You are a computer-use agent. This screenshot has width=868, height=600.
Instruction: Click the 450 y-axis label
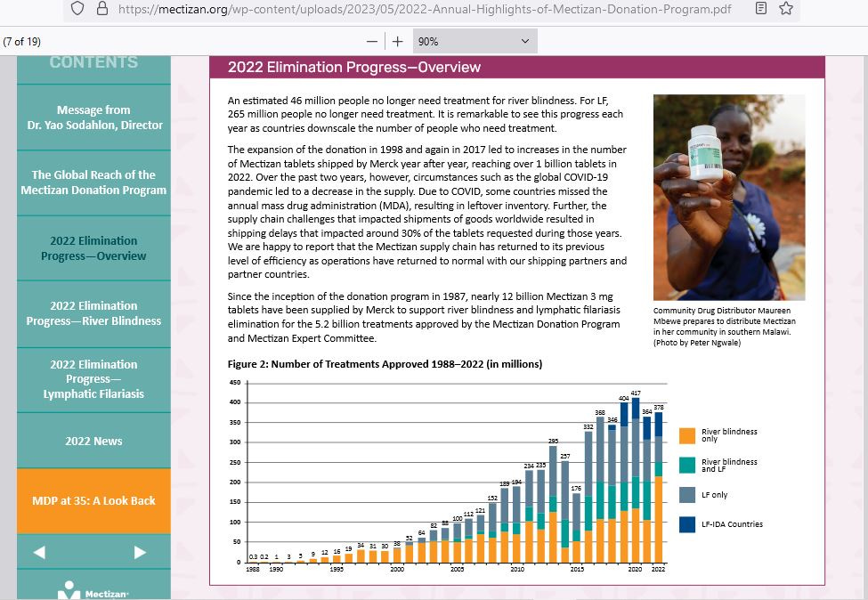(235, 383)
